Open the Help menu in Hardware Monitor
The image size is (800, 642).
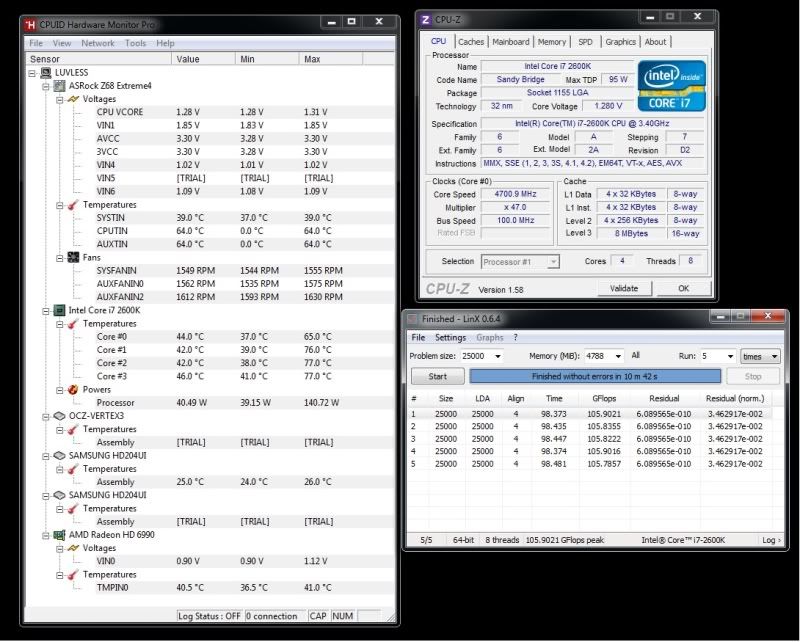[165, 43]
